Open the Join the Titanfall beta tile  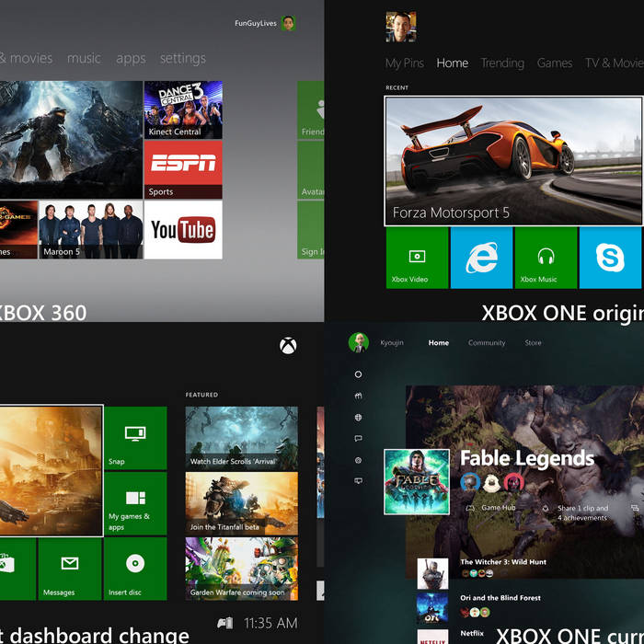pyautogui.click(x=241, y=503)
